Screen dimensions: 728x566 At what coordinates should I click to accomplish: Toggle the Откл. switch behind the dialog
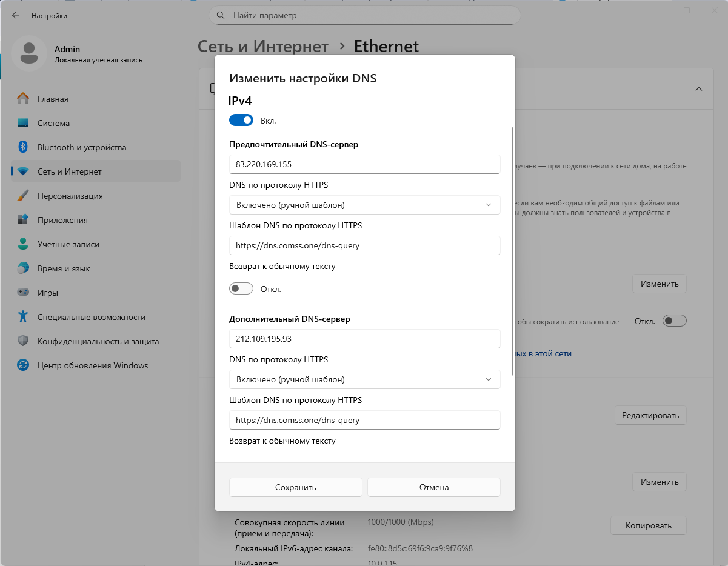[x=674, y=321]
